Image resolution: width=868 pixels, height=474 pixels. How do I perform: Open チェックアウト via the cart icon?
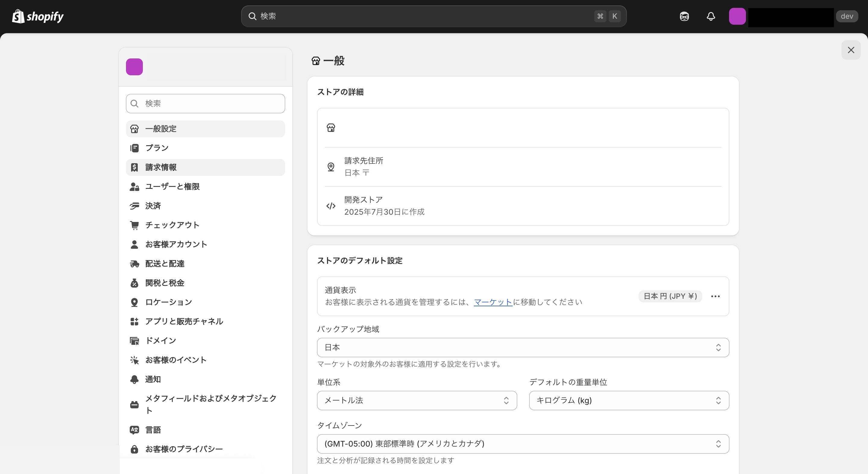click(x=134, y=225)
